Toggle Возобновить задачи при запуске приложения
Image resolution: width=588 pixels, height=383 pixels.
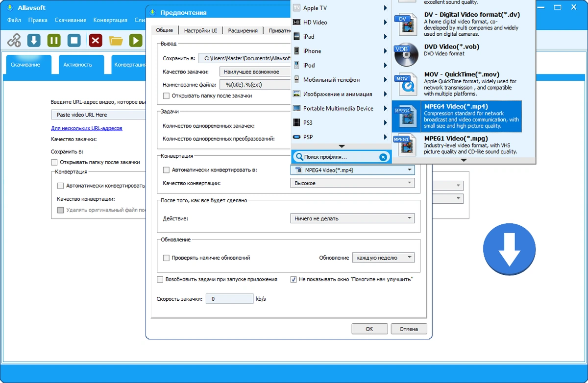[x=160, y=279]
